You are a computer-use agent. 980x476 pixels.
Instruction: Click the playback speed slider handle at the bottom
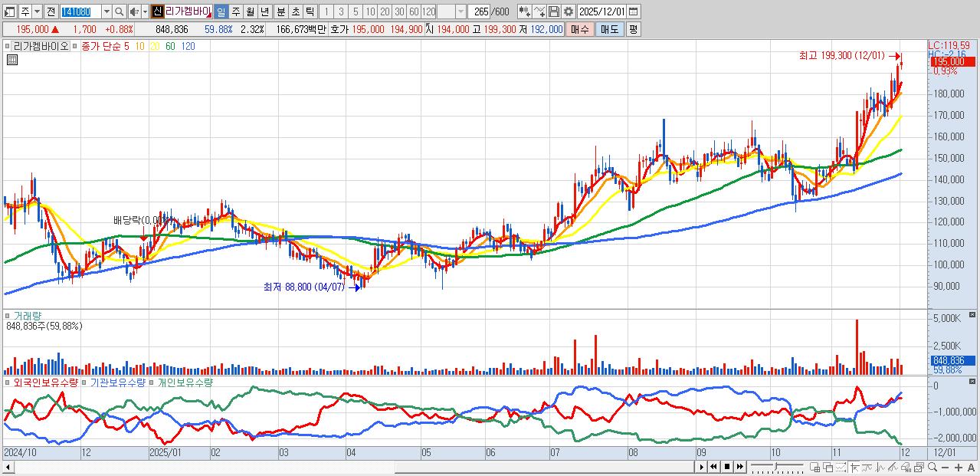(x=776, y=466)
